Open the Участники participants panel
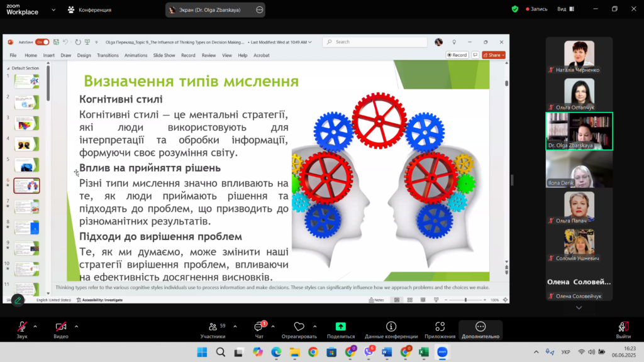Viewport: 644px width, 362px height. [213, 330]
